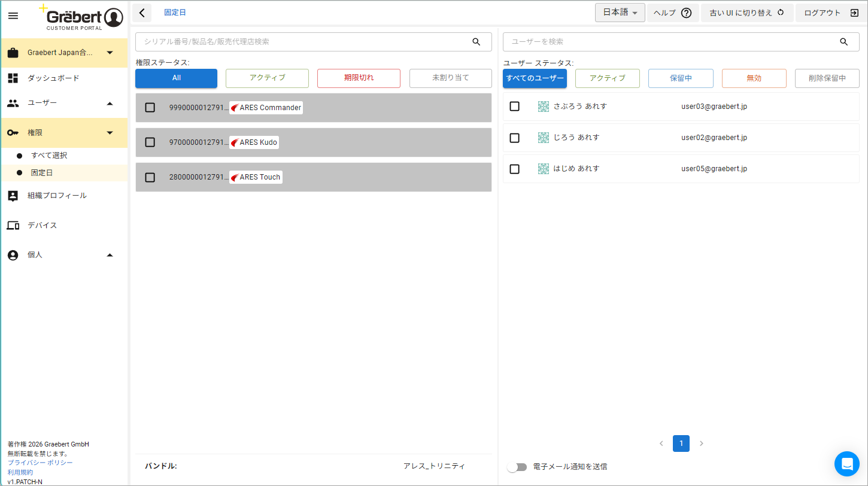Image resolution: width=868 pixels, height=486 pixels.
Task: Open the chat support bubble
Action: 847,464
